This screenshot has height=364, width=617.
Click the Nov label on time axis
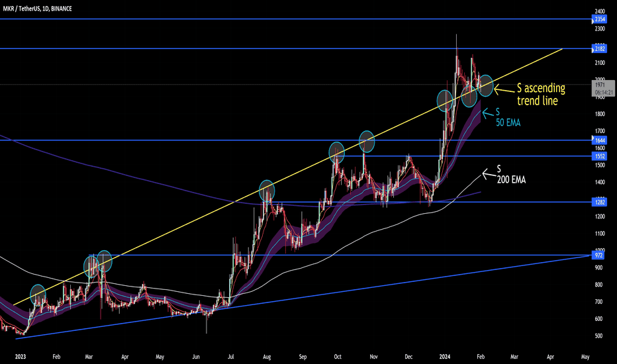click(374, 357)
